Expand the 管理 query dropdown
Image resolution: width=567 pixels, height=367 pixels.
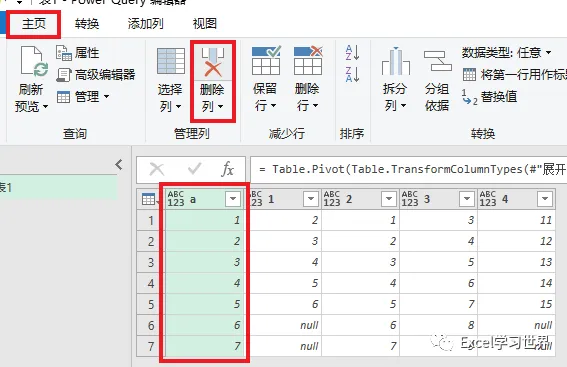click(x=83, y=97)
